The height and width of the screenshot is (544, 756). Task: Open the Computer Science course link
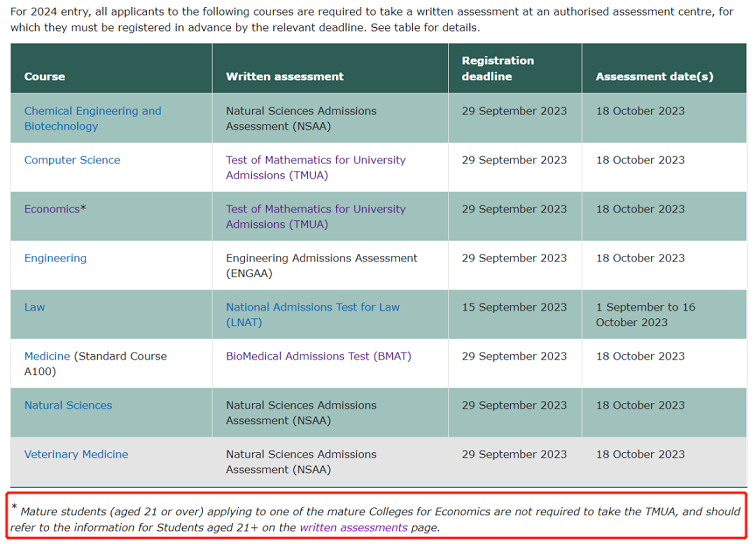tap(72, 160)
